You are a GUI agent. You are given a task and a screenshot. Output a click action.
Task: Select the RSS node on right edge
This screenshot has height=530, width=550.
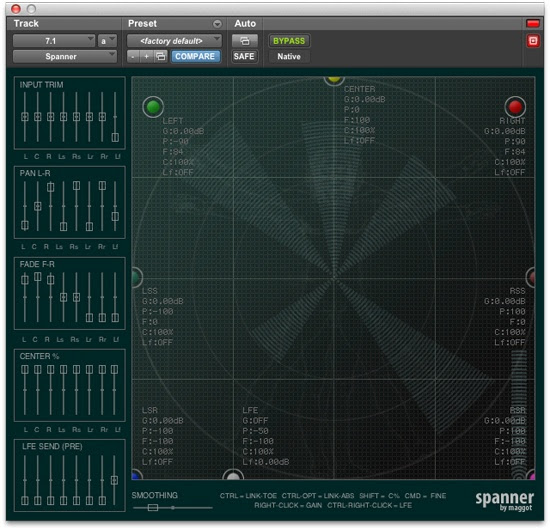pyautogui.click(x=530, y=277)
